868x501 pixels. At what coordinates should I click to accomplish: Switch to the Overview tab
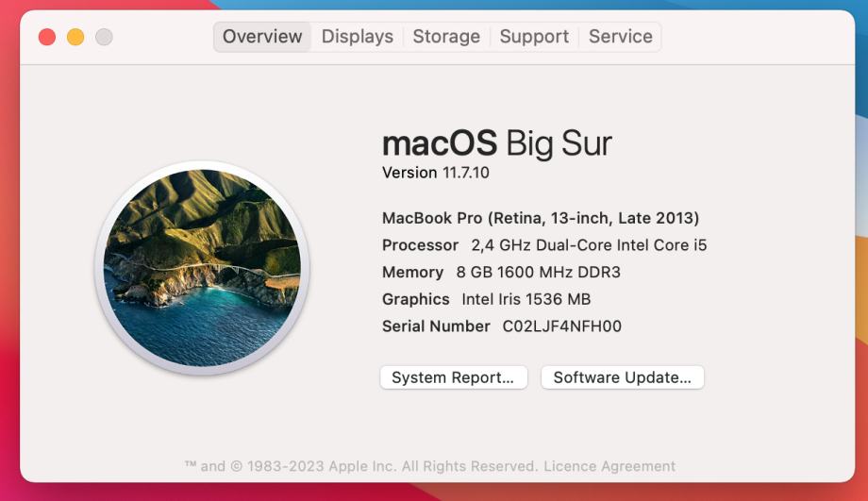(x=262, y=37)
